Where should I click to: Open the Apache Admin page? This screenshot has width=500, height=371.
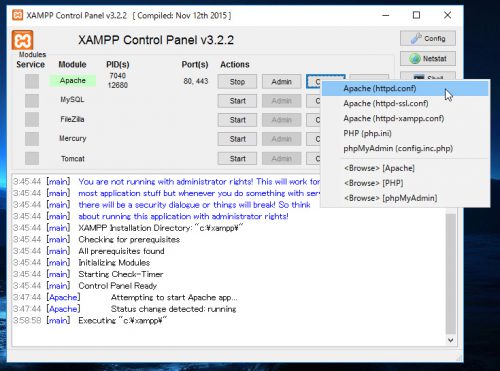point(282,82)
